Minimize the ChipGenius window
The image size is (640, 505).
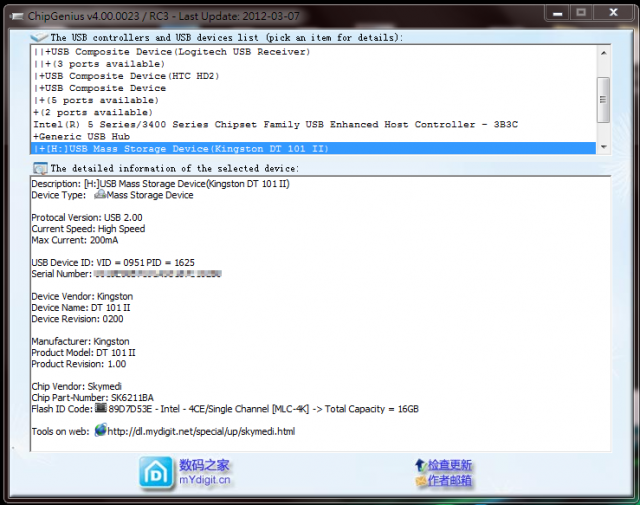click(557, 13)
